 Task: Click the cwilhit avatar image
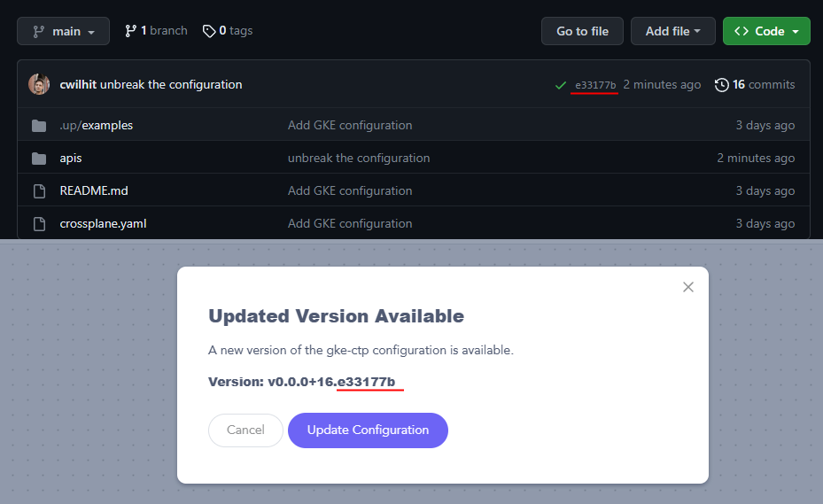point(39,85)
